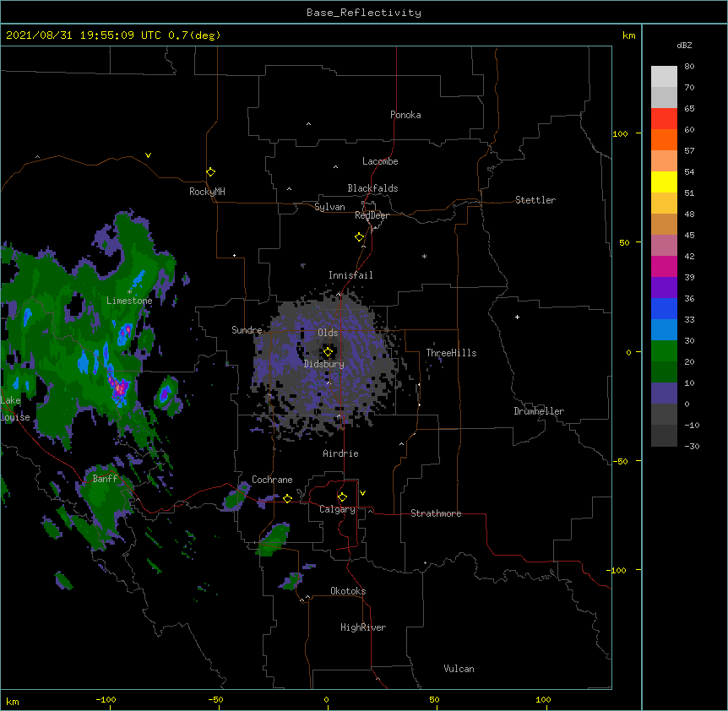Viewport: 728px width, 711px height.
Task: Click the Okotoks town label
Action: coord(348,591)
